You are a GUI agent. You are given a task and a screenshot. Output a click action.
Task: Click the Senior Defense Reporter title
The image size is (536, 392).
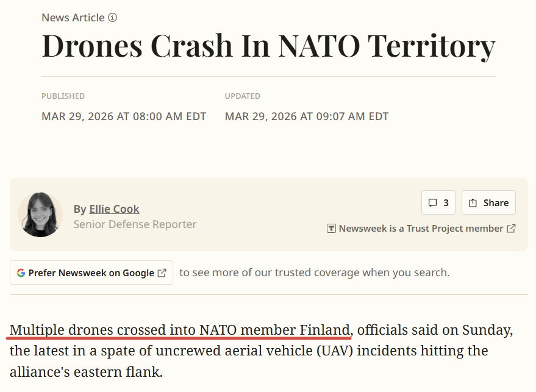(x=135, y=224)
